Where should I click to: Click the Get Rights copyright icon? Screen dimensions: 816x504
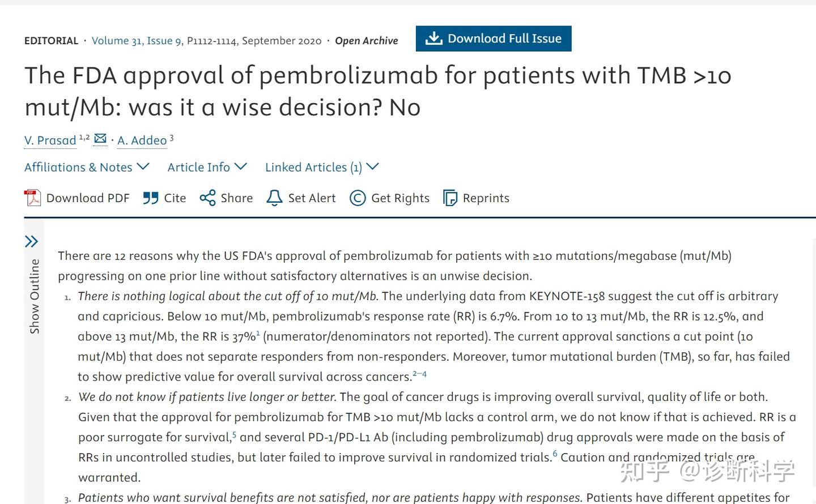point(358,198)
